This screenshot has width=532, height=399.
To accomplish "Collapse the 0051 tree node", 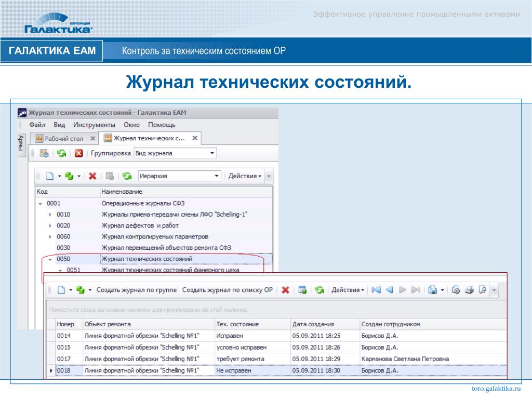I will click(x=60, y=270).
